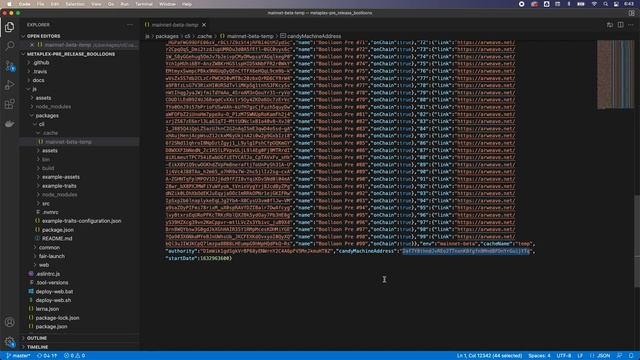Open .tool-versions file
The width and height of the screenshot is (640, 360).
coord(52,282)
